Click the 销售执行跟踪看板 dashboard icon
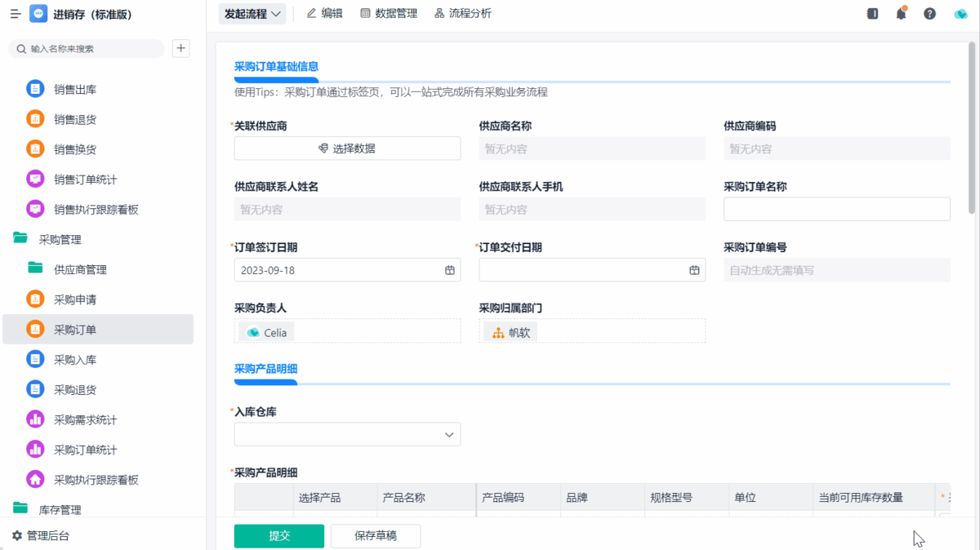Viewport: 980px width, 550px height. 35,209
